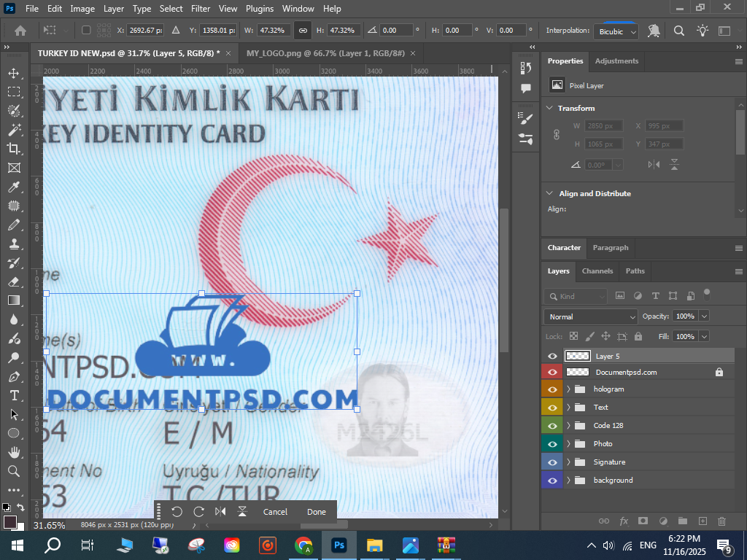Open Chrome from the Windows taskbar

click(x=303, y=545)
